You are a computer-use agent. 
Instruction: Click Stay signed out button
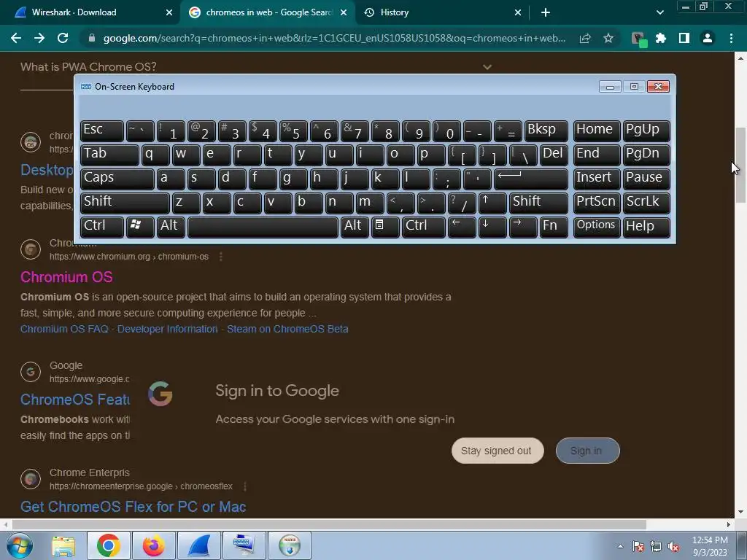pyautogui.click(x=498, y=451)
